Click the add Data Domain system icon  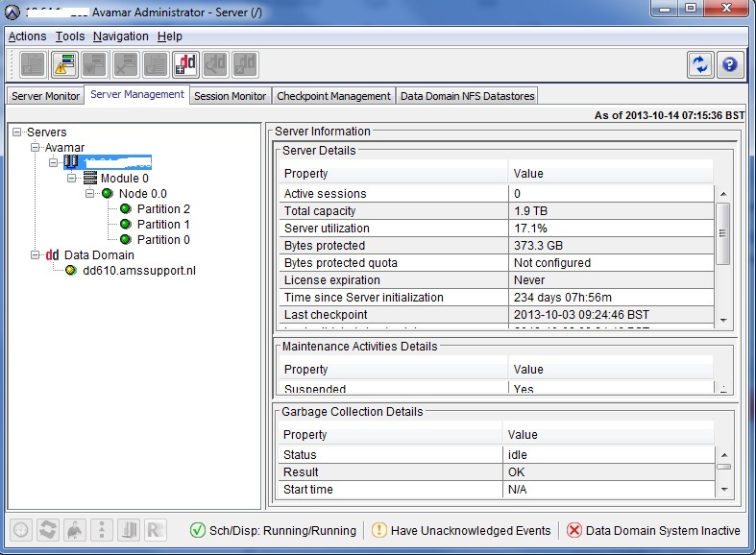point(185,64)
